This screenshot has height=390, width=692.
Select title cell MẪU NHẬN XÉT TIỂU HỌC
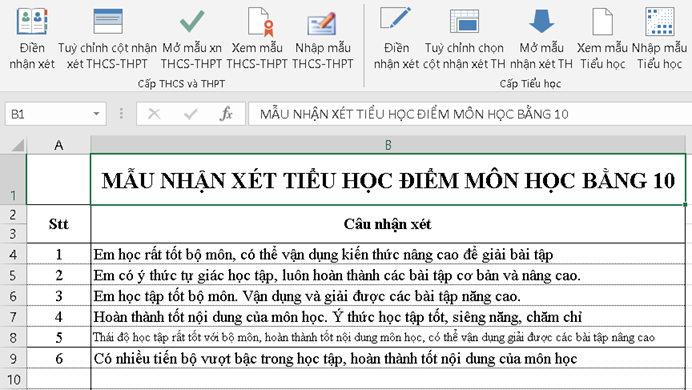coord(388,180)
